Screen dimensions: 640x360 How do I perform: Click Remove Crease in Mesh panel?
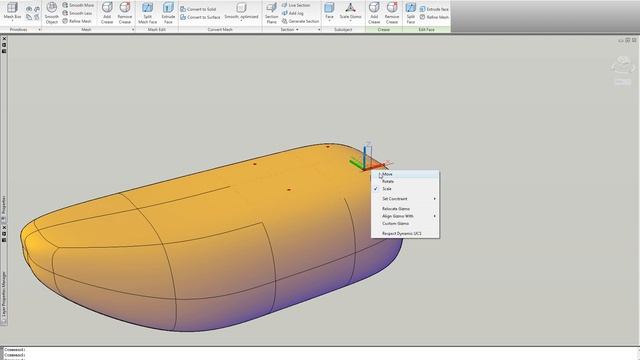[125, 13]
